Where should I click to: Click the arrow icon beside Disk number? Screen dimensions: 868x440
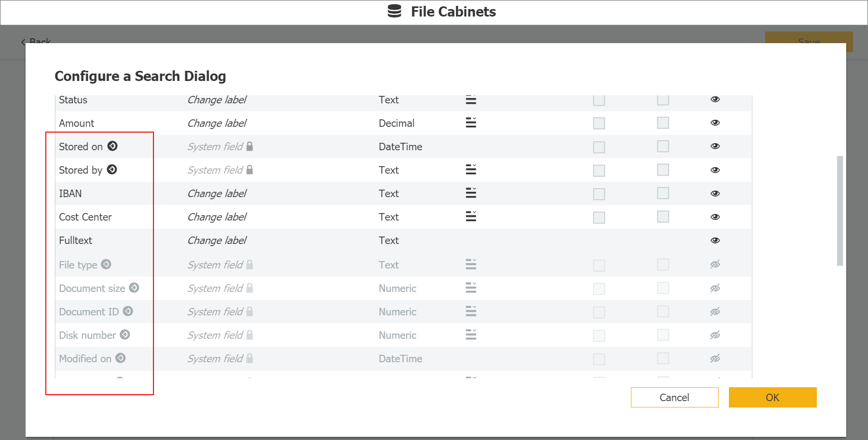125,335
